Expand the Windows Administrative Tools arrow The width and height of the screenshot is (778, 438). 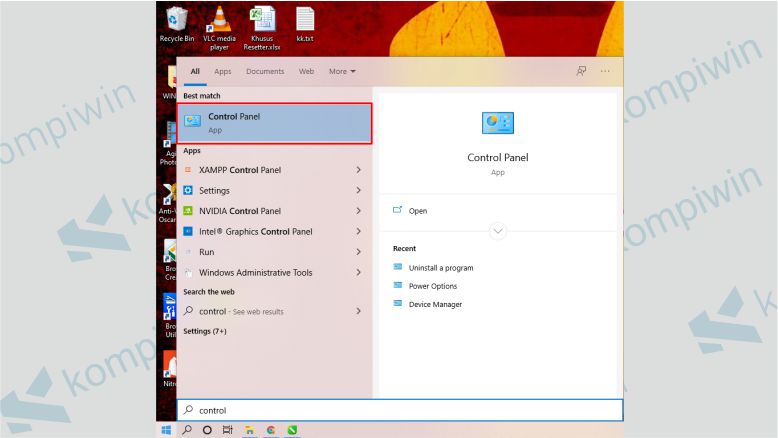(x=358, y=272)
